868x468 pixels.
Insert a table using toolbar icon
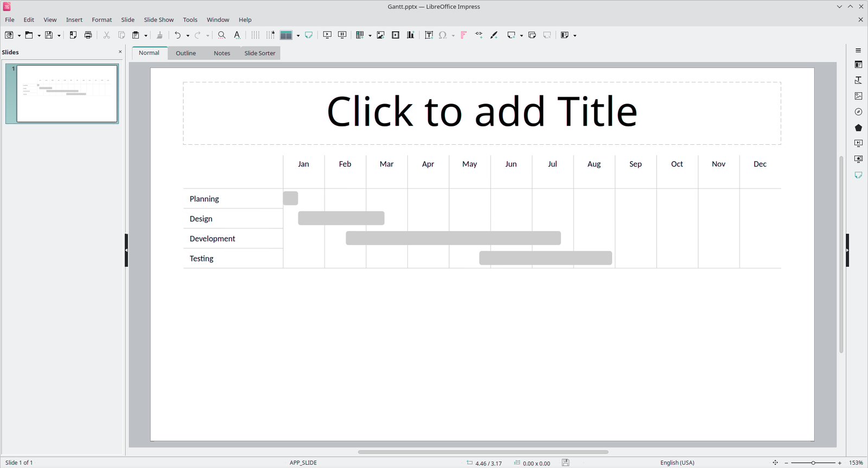pos(360,35)
